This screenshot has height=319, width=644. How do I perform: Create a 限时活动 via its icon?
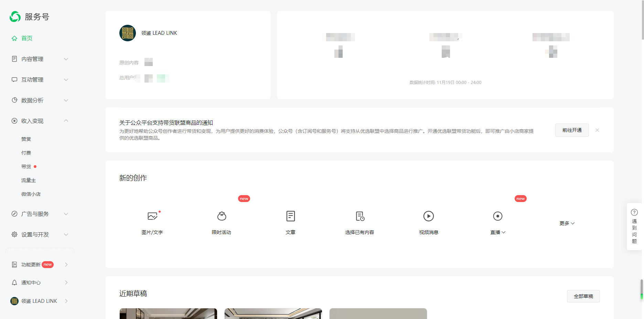[222, 216]
